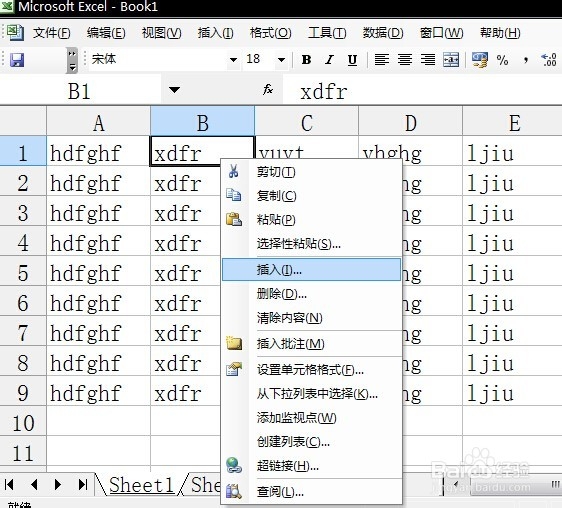Image resolution: width=562 pixels, height=508 pixels.
Task: Go to first sheet navigation arrow
Action: pos(10,484)
